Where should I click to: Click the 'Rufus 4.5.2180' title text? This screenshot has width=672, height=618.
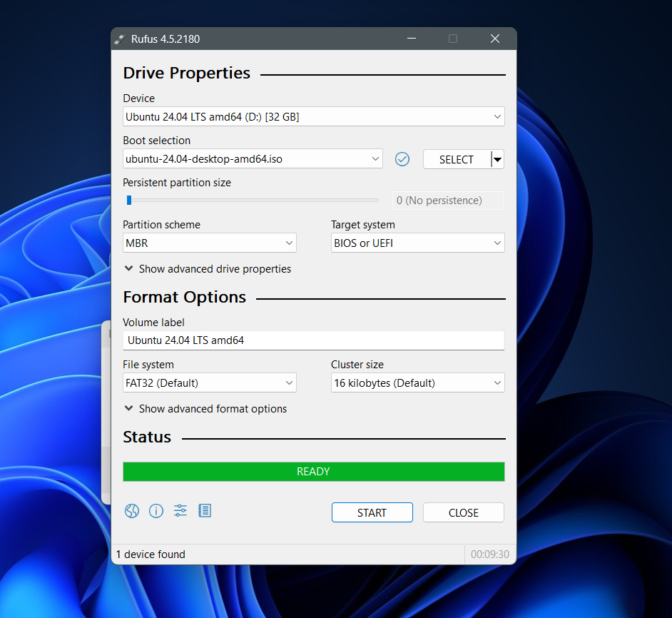click(166, 39)
